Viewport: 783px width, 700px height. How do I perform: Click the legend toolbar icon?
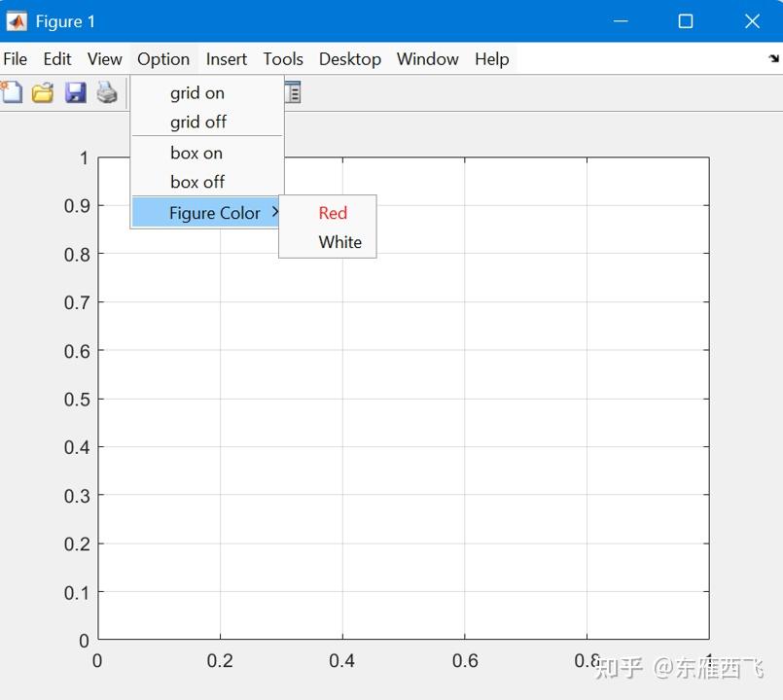tap(293, 92)
